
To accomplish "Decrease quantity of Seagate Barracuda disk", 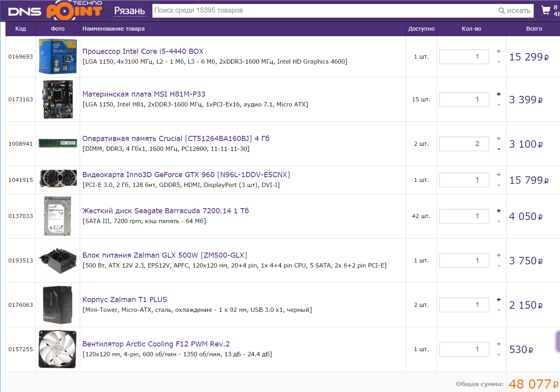I will tap(499, 222).
